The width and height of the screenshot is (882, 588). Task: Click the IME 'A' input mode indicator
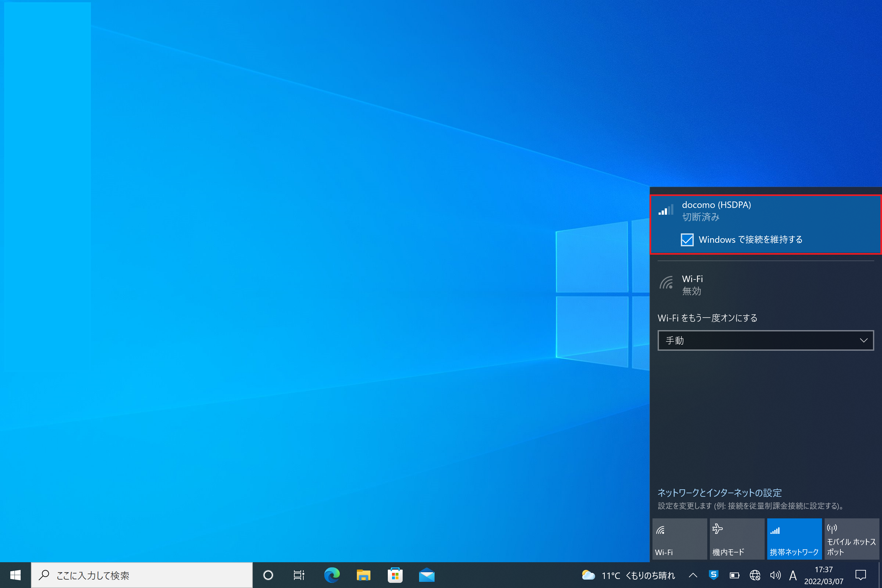coord(793,575)
